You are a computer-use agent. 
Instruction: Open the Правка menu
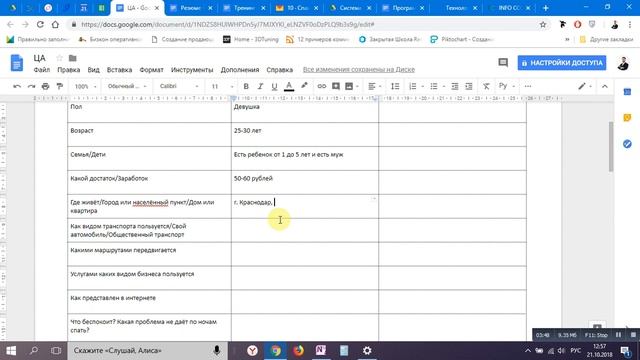69,70
